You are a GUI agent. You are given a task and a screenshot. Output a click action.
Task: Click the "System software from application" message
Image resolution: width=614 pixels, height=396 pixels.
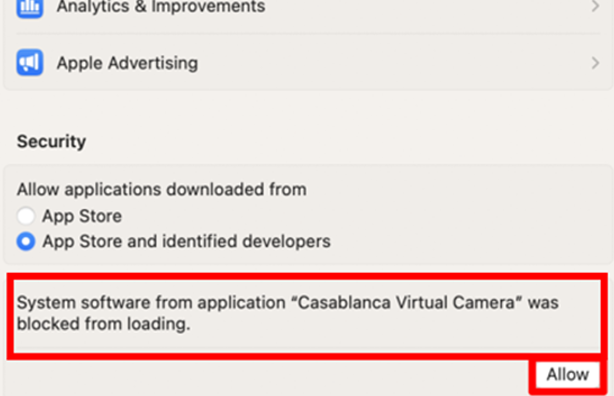pos(151,303)
